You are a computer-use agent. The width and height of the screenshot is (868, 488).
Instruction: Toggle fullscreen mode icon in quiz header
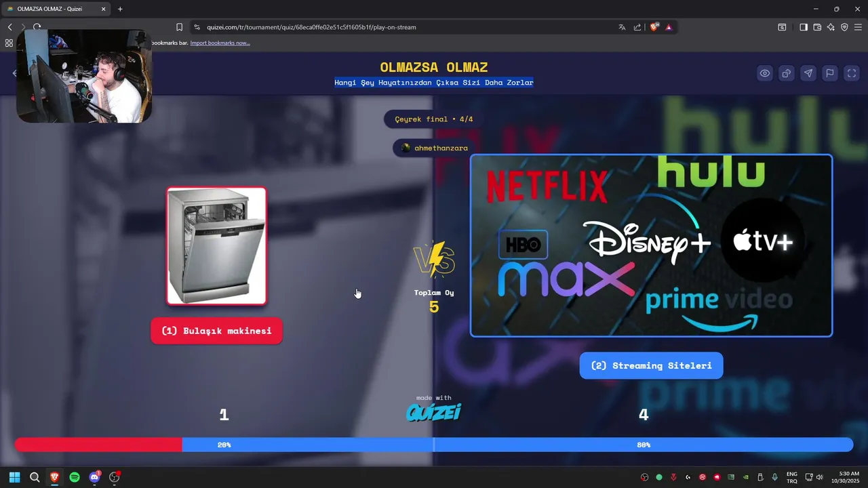[x=852, y=73]
